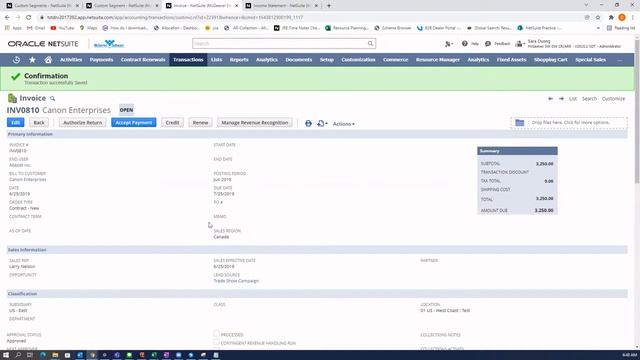Expand the more menu ellipsis in navigation bar
Image resolution: width=640 pixels, height=360 pixels.
click(x=620, y=60)
